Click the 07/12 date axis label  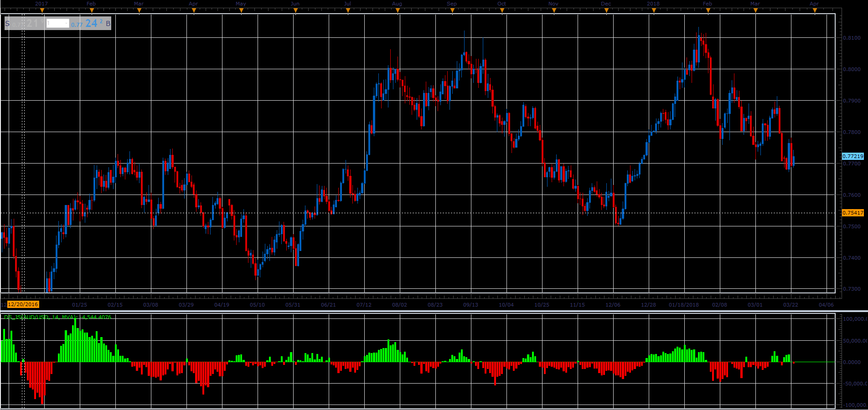(x=364, y=305)
